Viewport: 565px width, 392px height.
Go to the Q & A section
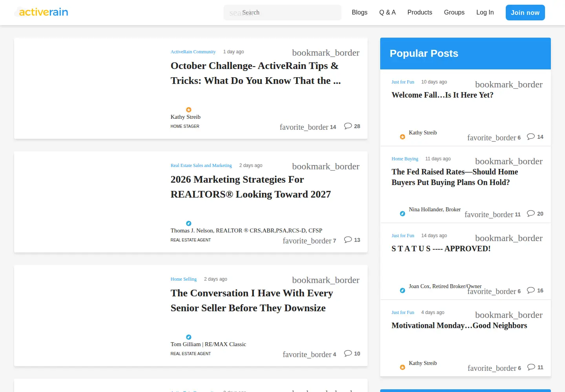[x=388, y=13]
